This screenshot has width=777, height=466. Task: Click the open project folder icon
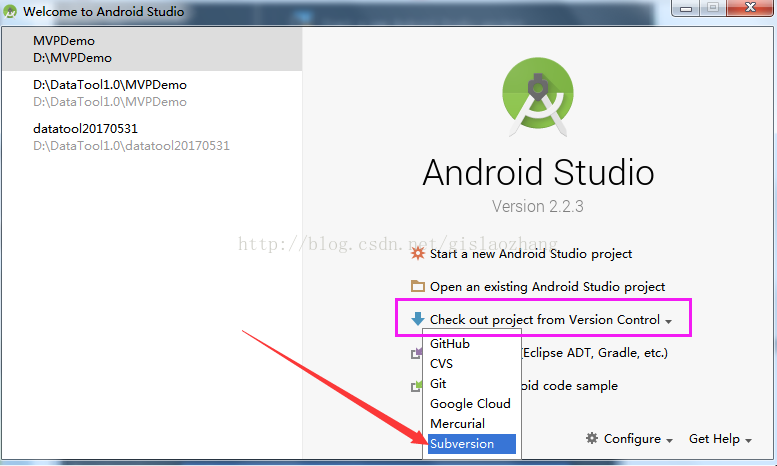pos(418,287)
